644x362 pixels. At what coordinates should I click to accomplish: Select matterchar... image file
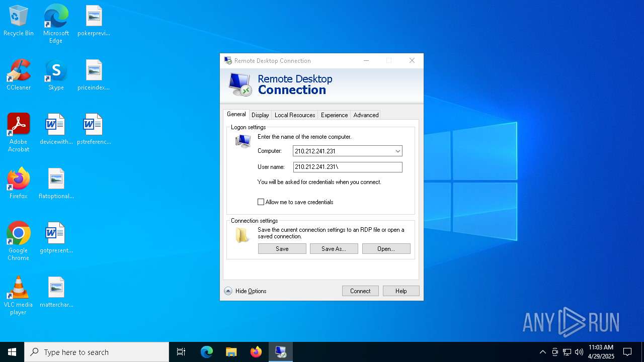pos(56,293)
